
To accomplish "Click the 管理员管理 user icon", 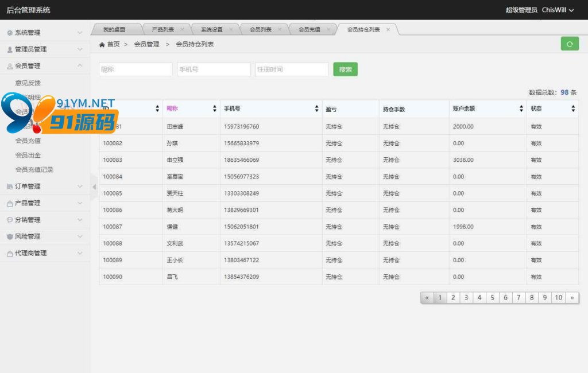I will coord(10,49).
